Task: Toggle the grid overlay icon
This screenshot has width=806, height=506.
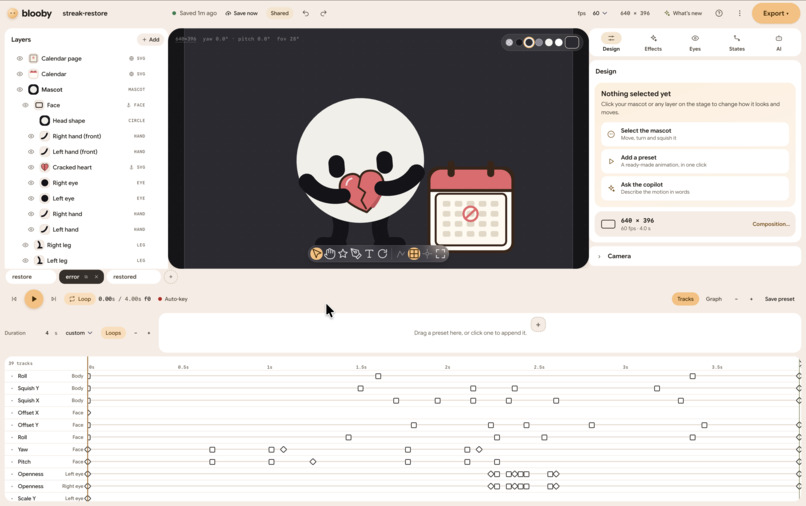Action: pos(414,254)
